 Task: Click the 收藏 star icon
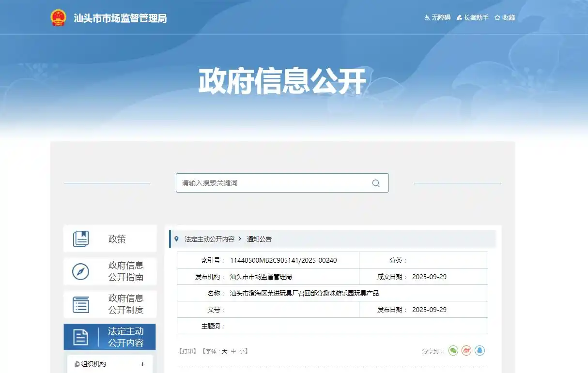[498, 17]
